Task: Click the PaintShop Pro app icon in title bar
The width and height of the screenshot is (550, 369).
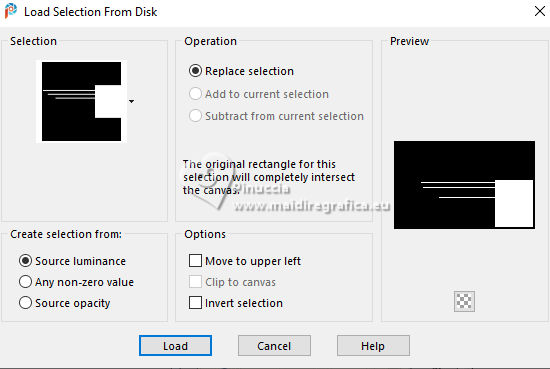Action: (11, 11)
